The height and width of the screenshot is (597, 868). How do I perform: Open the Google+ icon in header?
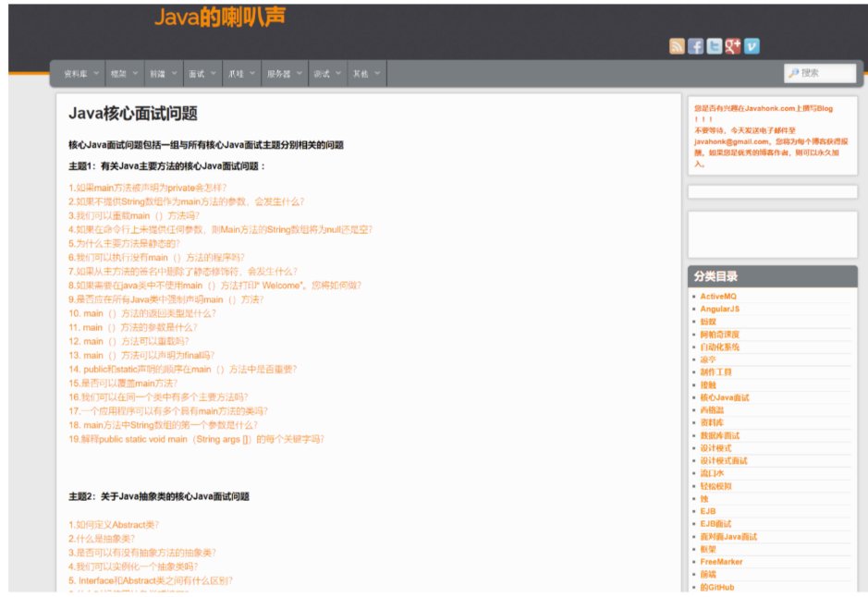[x=733, y=46]
